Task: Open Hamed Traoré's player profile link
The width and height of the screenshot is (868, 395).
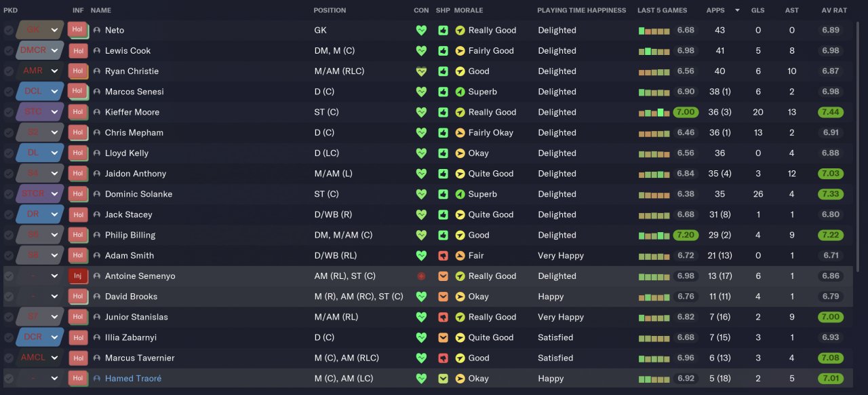Action: (133, 379)
